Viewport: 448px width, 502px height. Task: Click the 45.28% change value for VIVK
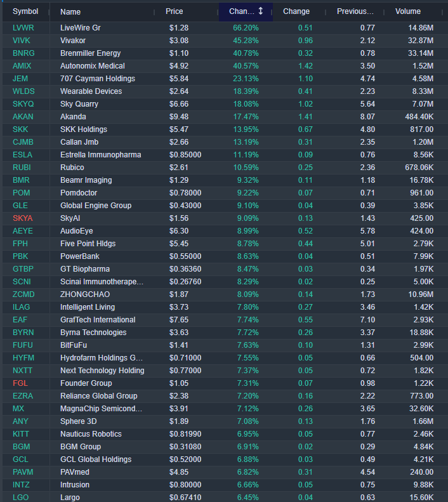coord(246,41)
